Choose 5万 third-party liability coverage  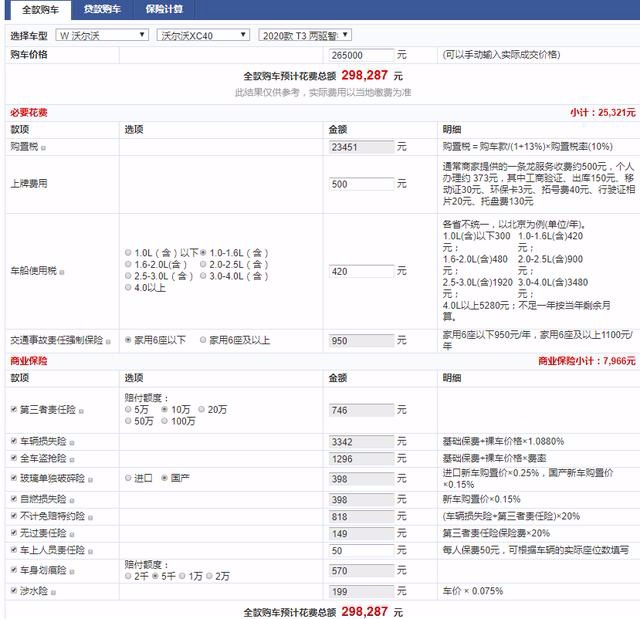click(128, 409)
